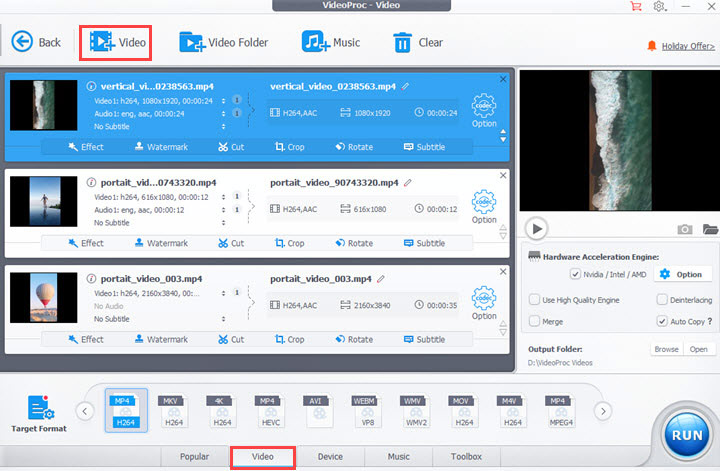Image resolution: width=720 pixels, height=471 pixels.
Task: Move vertical_video_0238563.mp4 using its reorder arrows
Action: (503, 136)
